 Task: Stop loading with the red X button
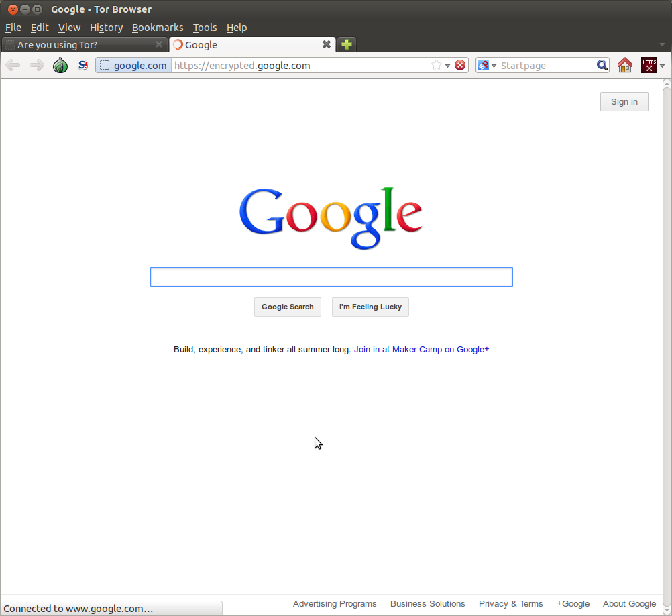click(460, 65)
